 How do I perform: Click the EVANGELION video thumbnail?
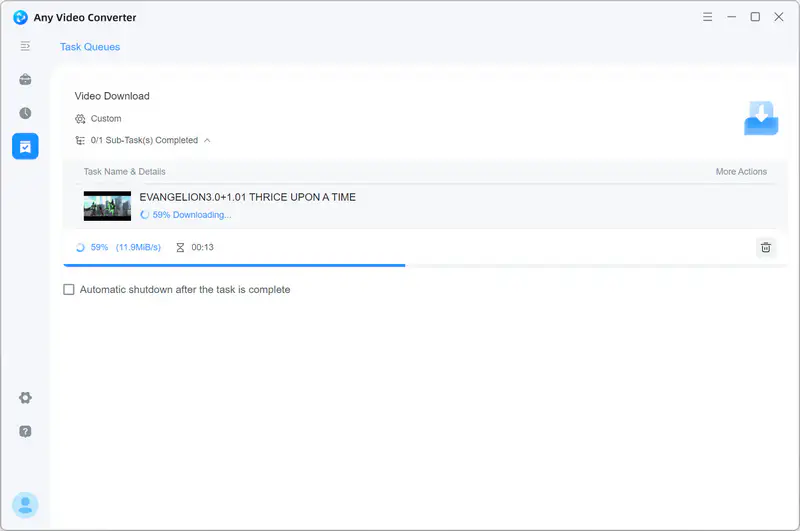click(107, 206)
